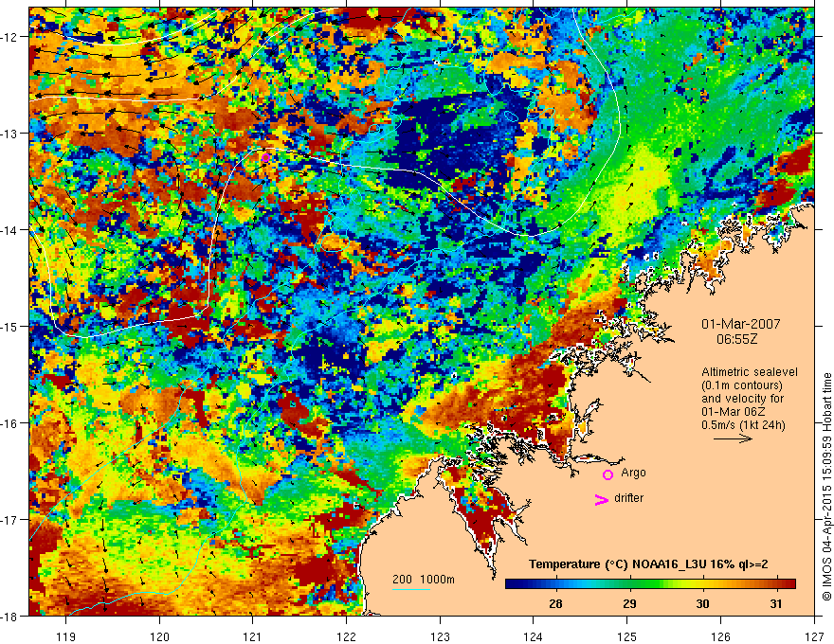Click the 0.5m/s velocity scale arrow
This screenshot has height=644, width=834.
[733, 438]
